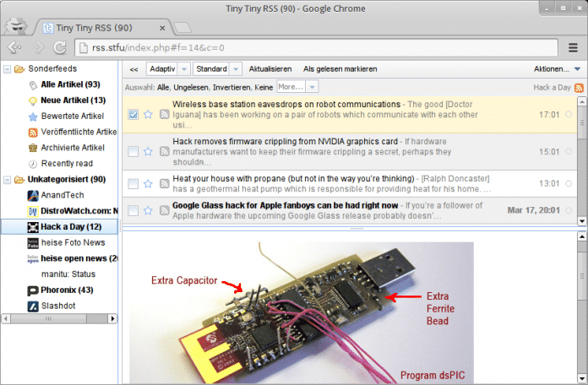Select the Tiny Tiny RSS (90) browser tab
Viewport: 588px width, 385px height.
click(x=93, y=26)
